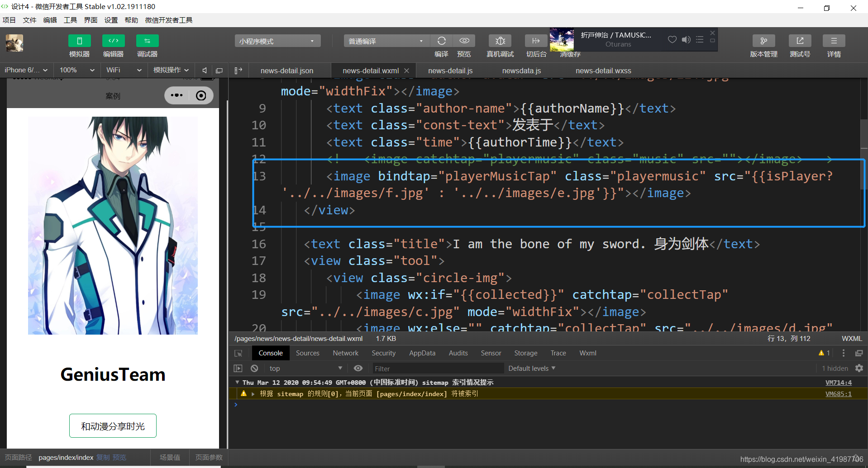
Task: Click the user avatar in toolbar
Action: click(x=14, y=43)
